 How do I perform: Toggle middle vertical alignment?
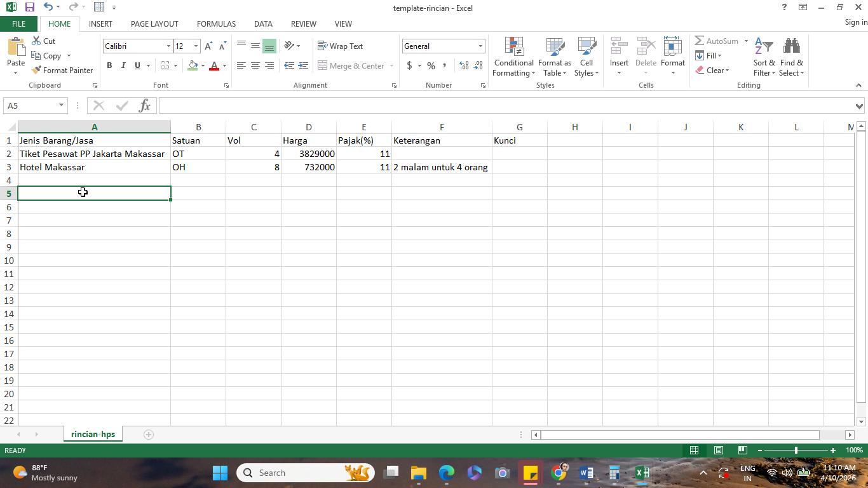tap(255, 46)
